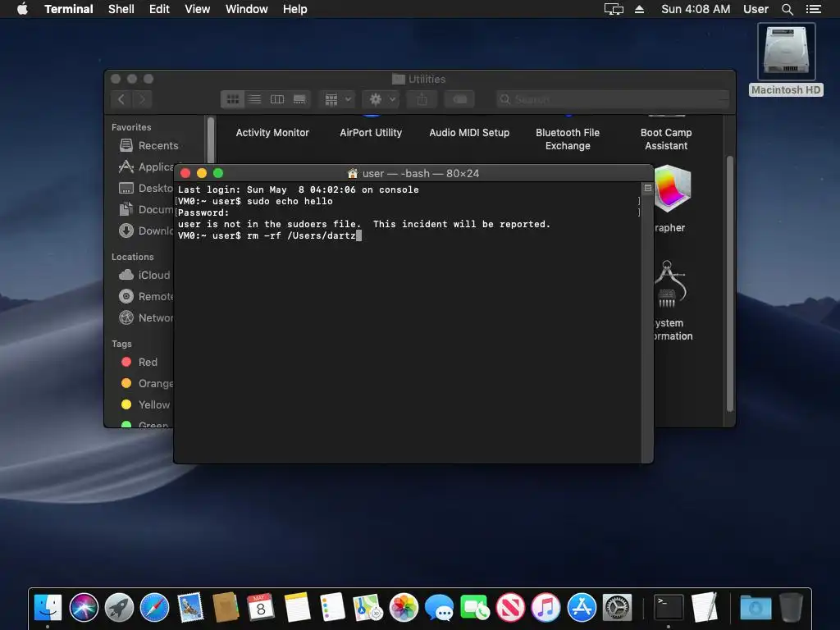This screenshot has width=840, height=630.
Task: Click Finder Edit Tags toolbar button
Action: [459, 99]
